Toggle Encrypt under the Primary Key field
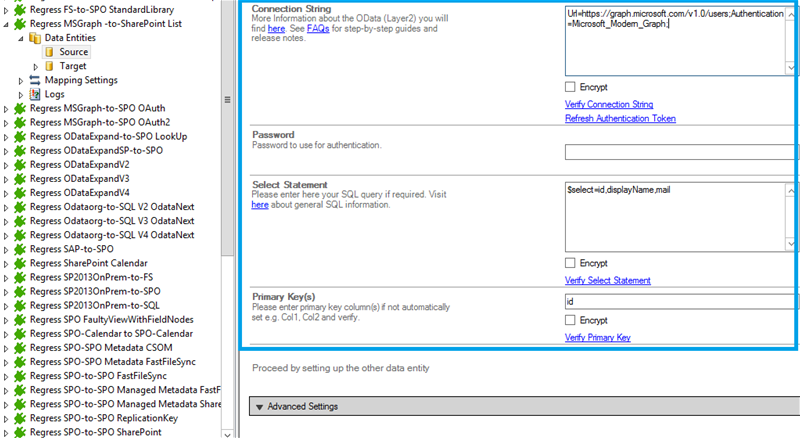Screen dimensions: 800x438 (x=571, y=320)
